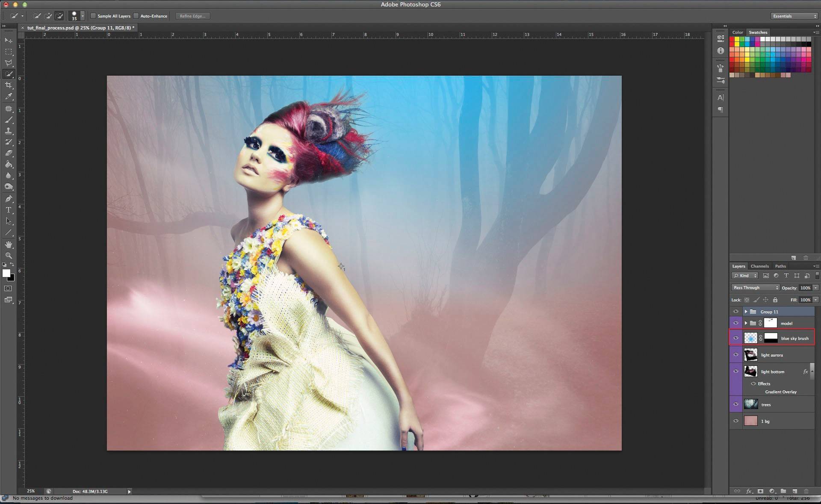
Task: Open the Character panel icon
Action: click(721, 97)
